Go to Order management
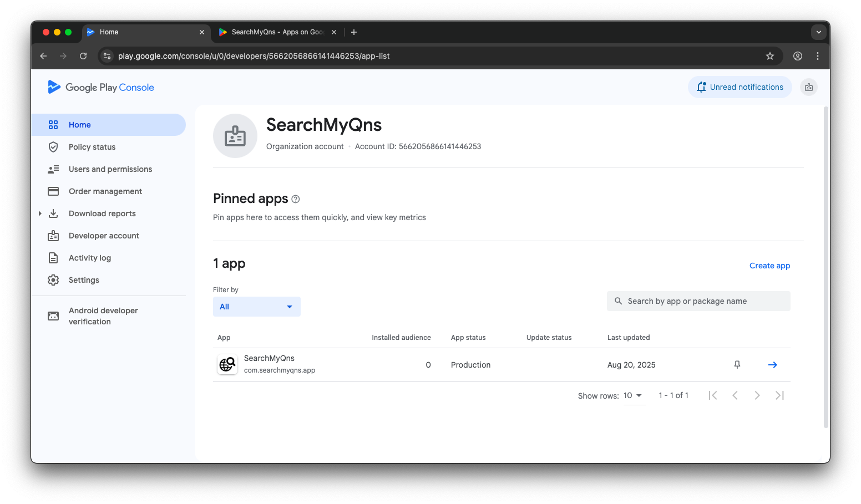 (x=108, y=191)
